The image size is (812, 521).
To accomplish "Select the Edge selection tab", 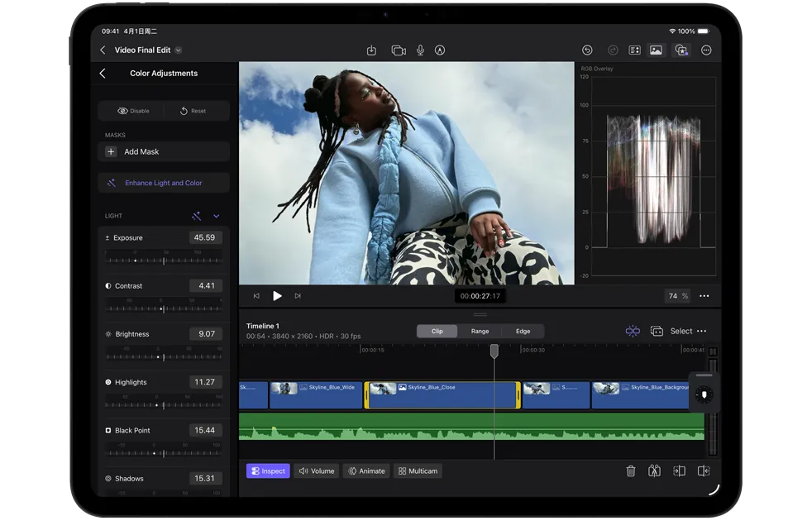I will [523, 331].
